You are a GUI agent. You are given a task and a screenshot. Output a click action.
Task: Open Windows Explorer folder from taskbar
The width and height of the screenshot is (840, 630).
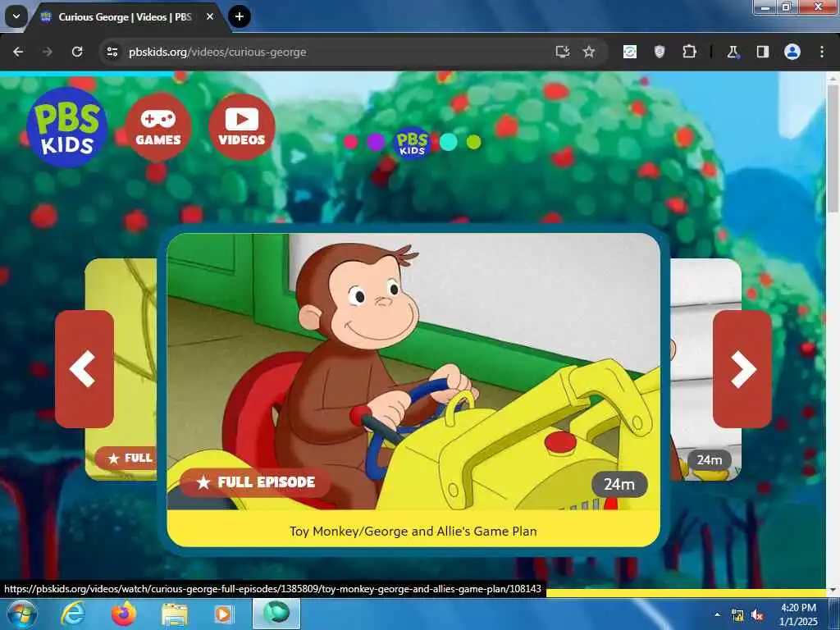175,615
